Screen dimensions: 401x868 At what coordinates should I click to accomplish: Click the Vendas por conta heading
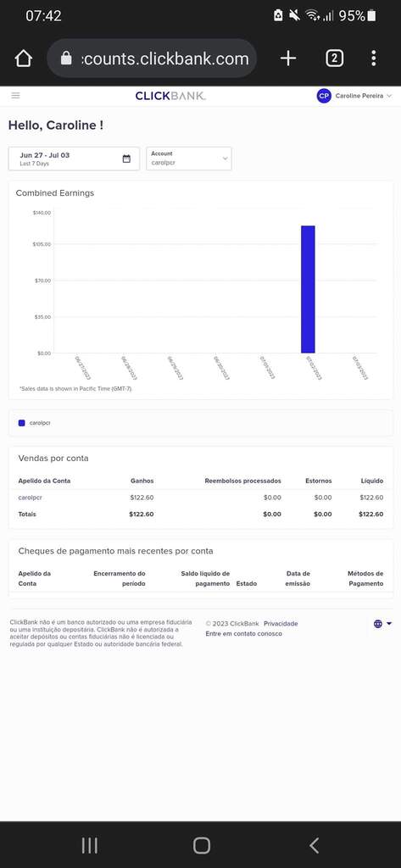point(53,459)
